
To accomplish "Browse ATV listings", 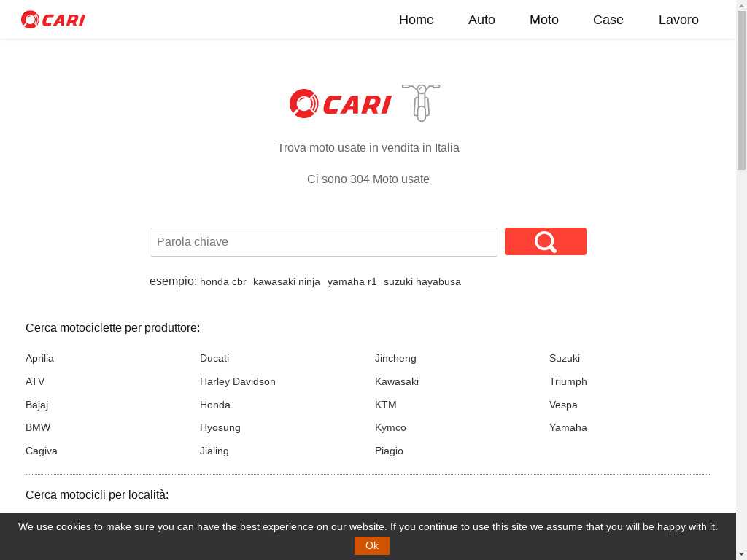I will pyautogui.click(x=35, y=381).
